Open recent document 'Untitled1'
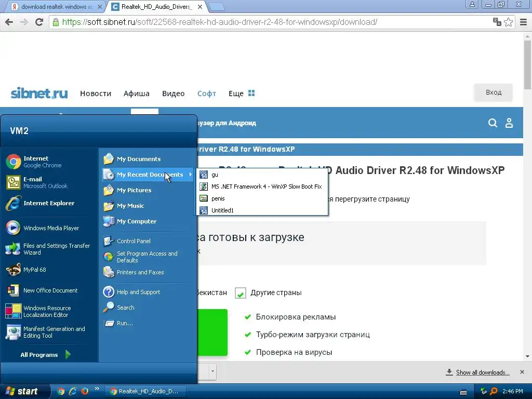This screenshot has width=532, height=399. [x=262, y=210]
